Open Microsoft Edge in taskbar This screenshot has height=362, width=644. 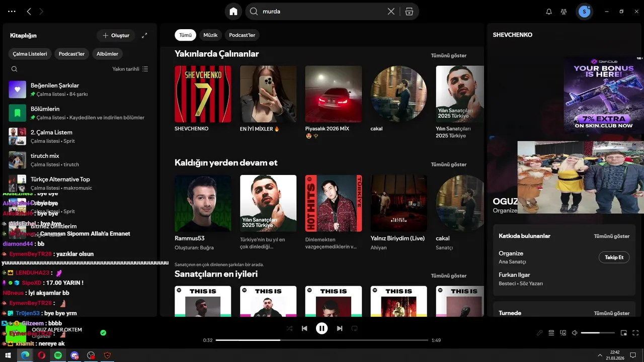[25, 355]
